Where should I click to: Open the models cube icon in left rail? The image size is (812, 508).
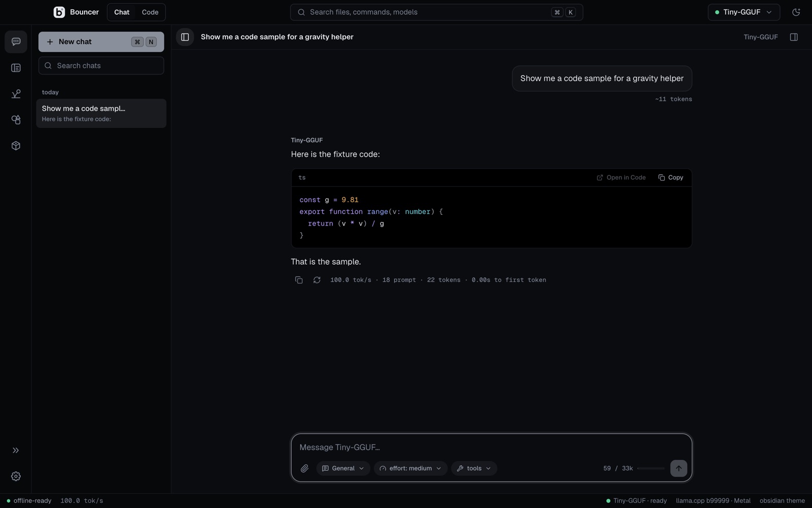[16, 146]
